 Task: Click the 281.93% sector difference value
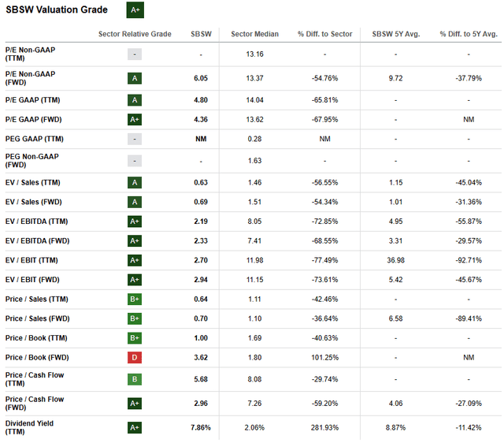pyautogui.click(x=325, y=427)
